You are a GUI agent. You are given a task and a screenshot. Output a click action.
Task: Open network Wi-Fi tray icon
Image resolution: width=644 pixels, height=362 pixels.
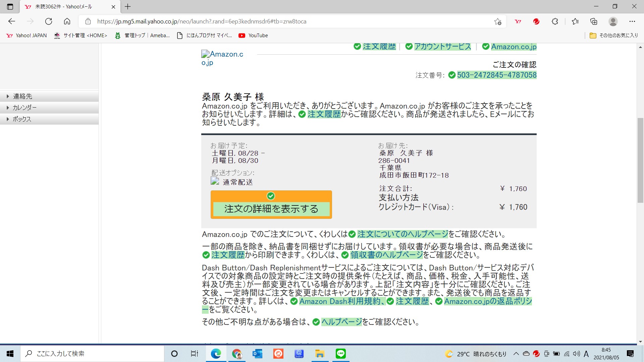coord(567,354)
